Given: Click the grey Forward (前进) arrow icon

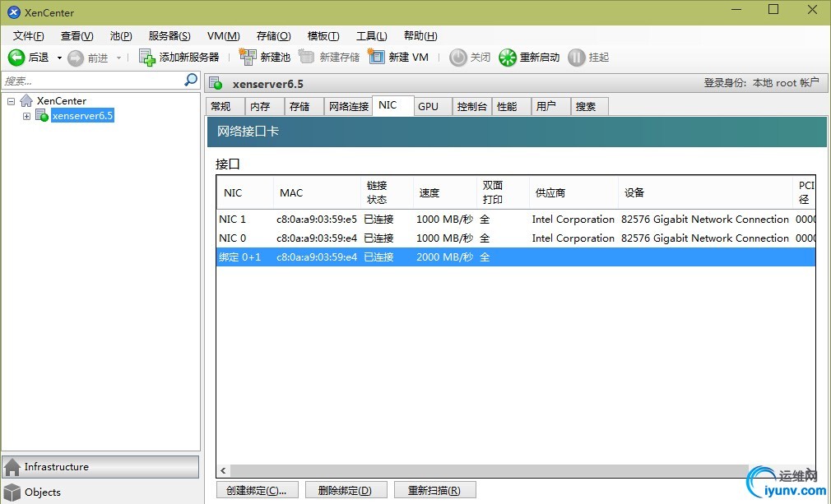Looking at the screenshot, I should pos(76,58).
